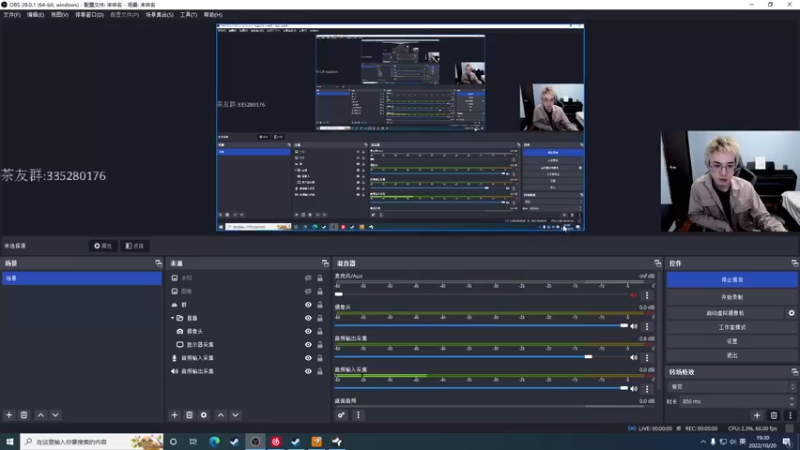Viewport: 800px width, 450px height.
Task: Open the 渐变 transition type dropdown
Action: tap(732, 387)
